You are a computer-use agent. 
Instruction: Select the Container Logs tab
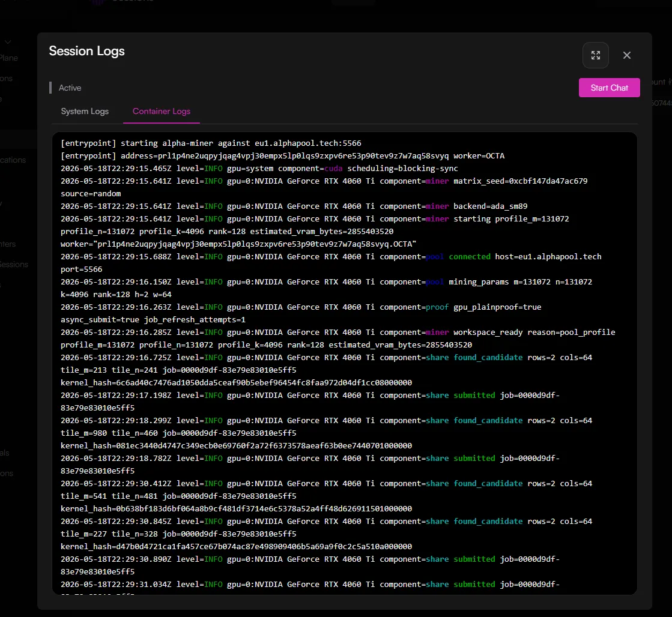tap(162, 112)
